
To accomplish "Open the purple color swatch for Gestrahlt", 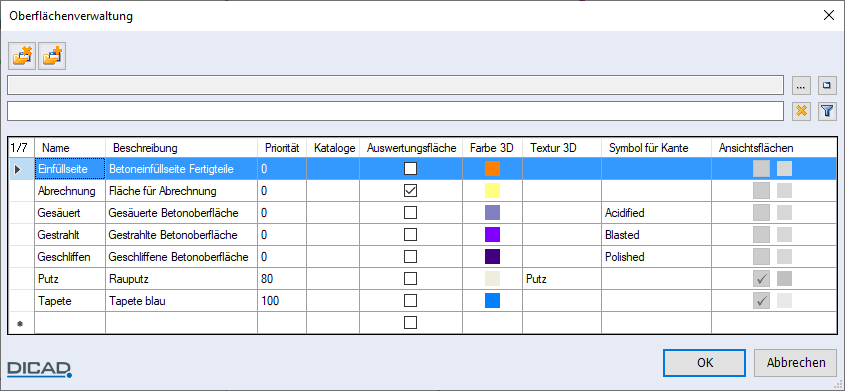I will [x=493, y=235].
